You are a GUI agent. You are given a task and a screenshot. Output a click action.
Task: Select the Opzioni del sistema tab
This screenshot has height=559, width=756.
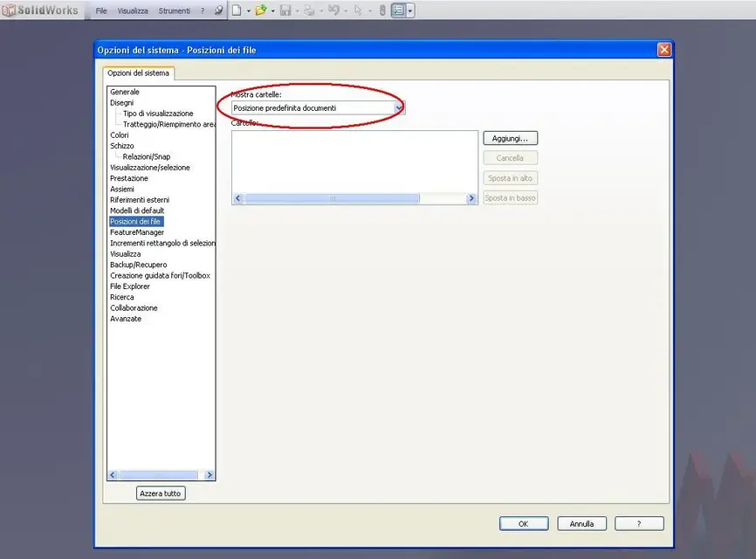tap(139, 72)
